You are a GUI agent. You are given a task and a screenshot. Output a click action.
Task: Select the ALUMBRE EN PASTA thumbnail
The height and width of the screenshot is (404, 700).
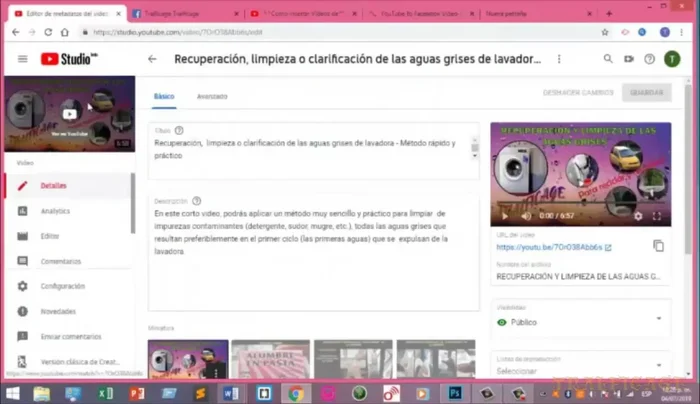pyautogui.click(x=271, y=359)
